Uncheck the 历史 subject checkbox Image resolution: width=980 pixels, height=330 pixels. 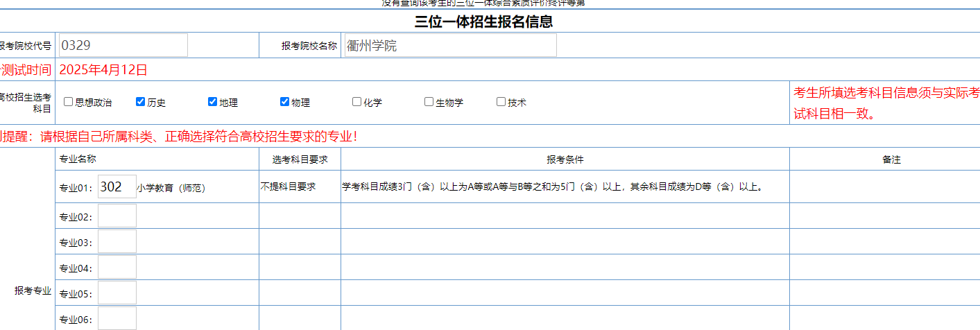(141, 102)
